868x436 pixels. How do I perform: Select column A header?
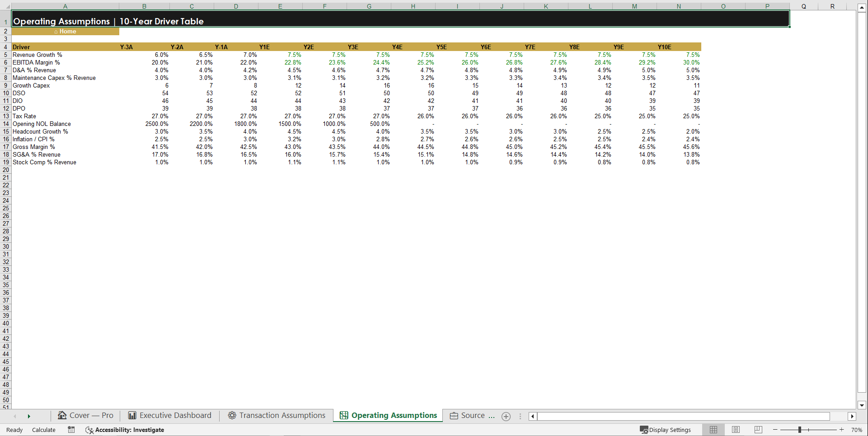(x=65, y=6)
